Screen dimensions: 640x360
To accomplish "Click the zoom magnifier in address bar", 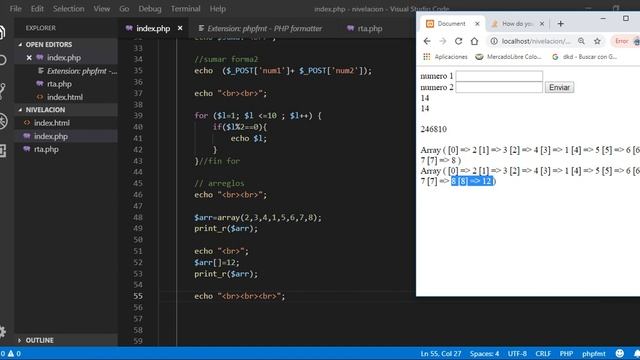I will click(x=581, y=41).
